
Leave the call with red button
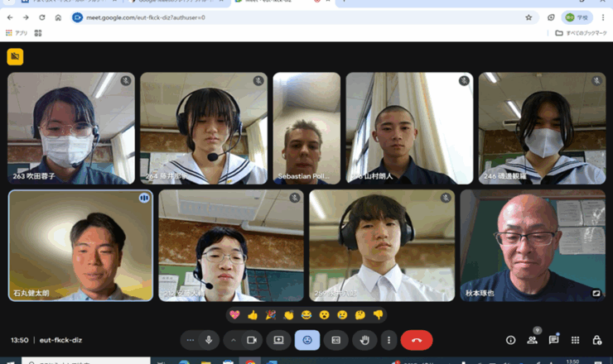[x=417, y=340]
